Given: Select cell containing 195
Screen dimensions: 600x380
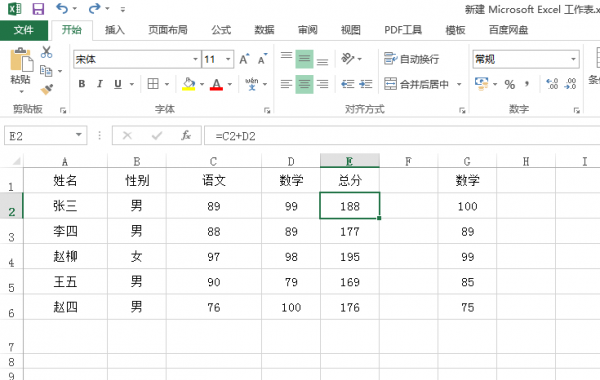Looking at the screenshot, I should point(350,257).
